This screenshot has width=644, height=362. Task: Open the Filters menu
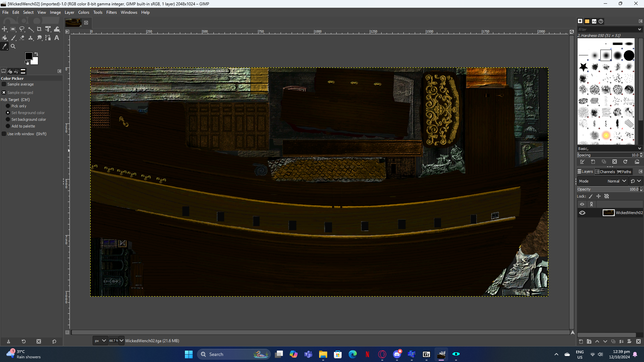pos(111,12)
